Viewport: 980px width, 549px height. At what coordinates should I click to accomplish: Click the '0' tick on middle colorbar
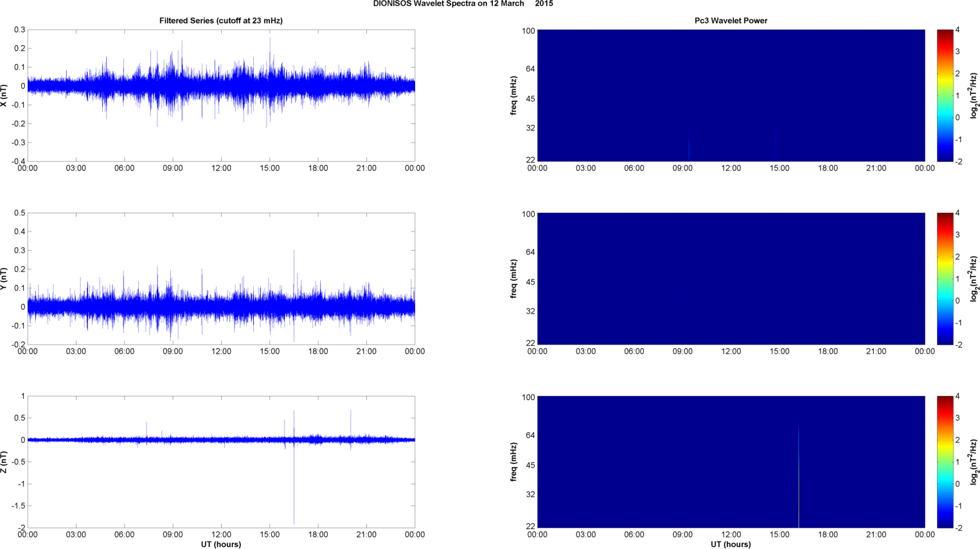point(958,301)
